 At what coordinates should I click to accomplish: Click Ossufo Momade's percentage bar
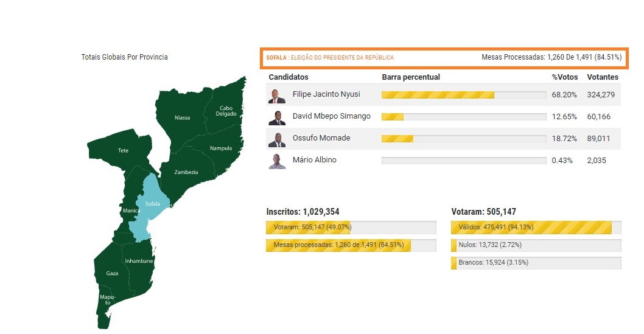point(463,139)
